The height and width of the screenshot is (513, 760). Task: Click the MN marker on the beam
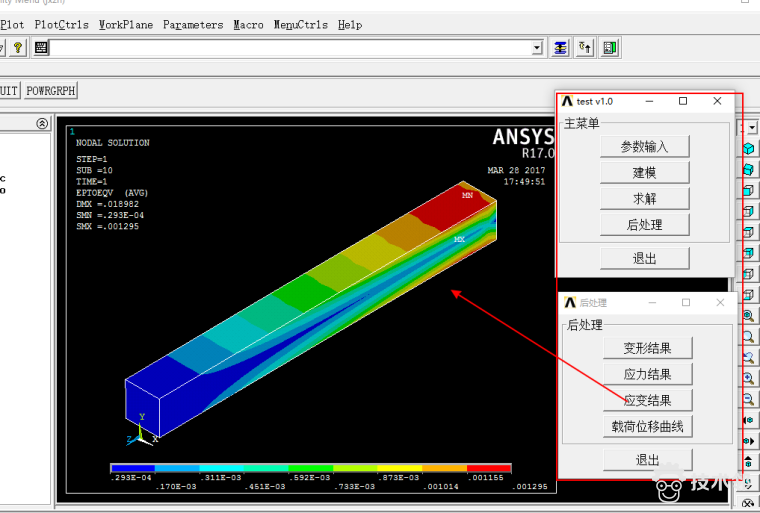[467, 195]
